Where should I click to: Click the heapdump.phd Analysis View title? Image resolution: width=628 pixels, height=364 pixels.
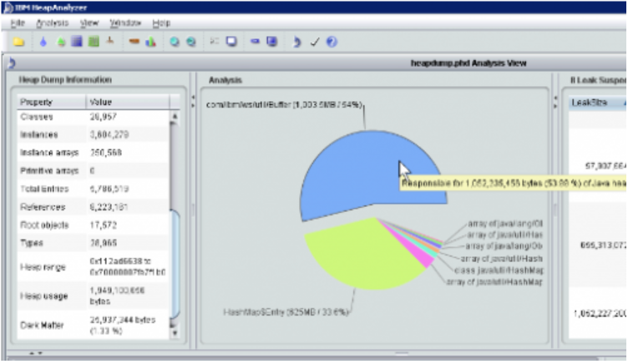pos(468,63)
